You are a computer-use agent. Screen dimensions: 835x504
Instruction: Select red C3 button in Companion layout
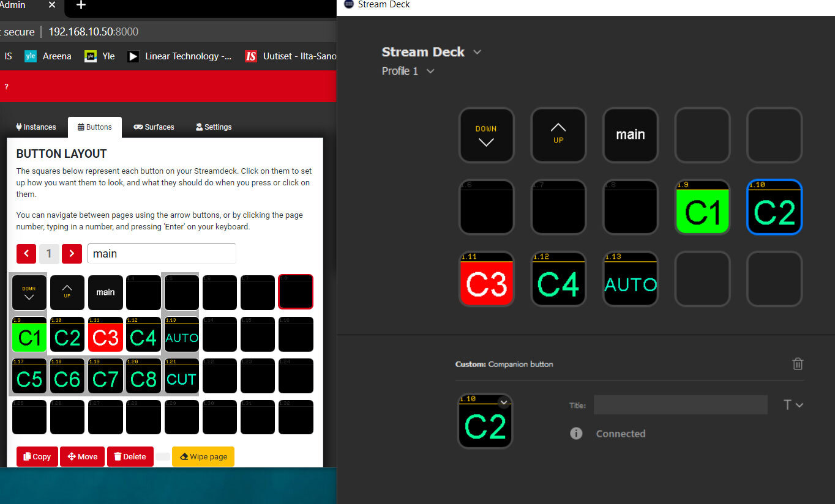point(105,334)
